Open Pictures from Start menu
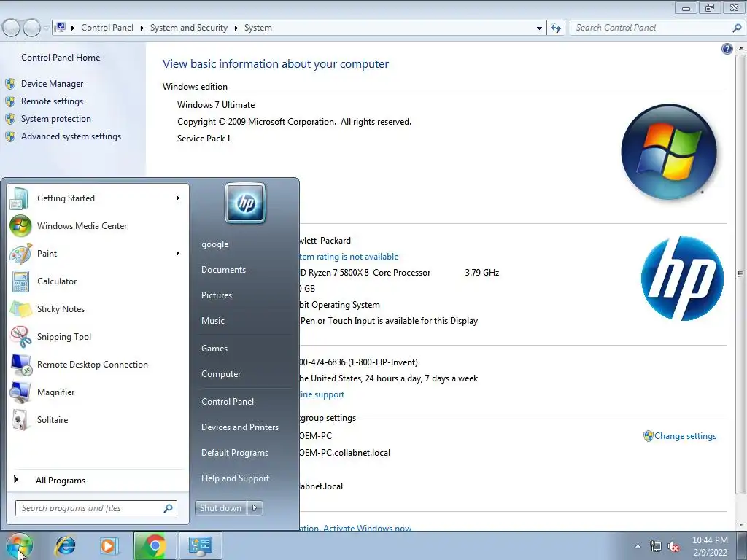Image resolution: width=747 pixels, height=560 pixels. (x=216, y=295)
